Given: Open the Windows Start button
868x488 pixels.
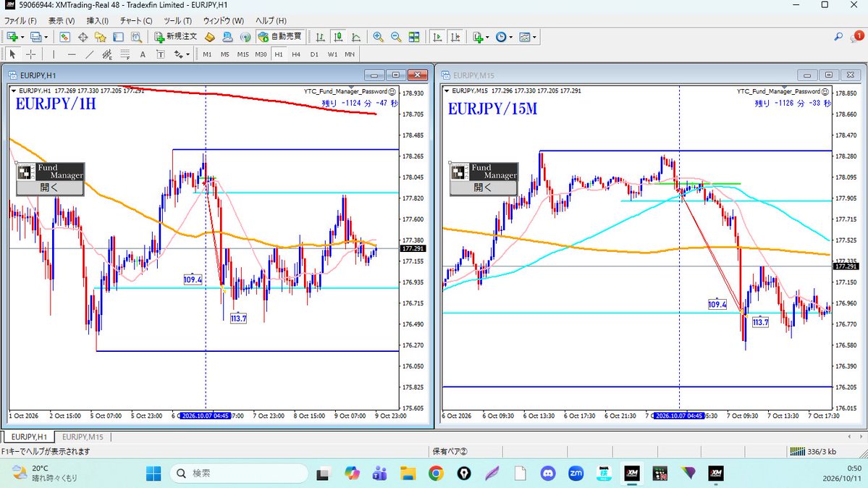Looking at the screenshot, I should (x=153, y=473).
